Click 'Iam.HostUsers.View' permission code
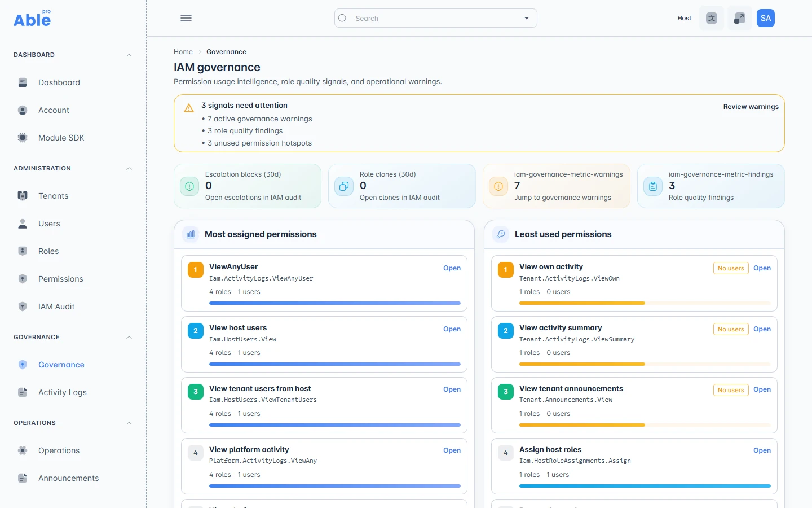This screenshot has width=812, height=508. pos(242,339)
